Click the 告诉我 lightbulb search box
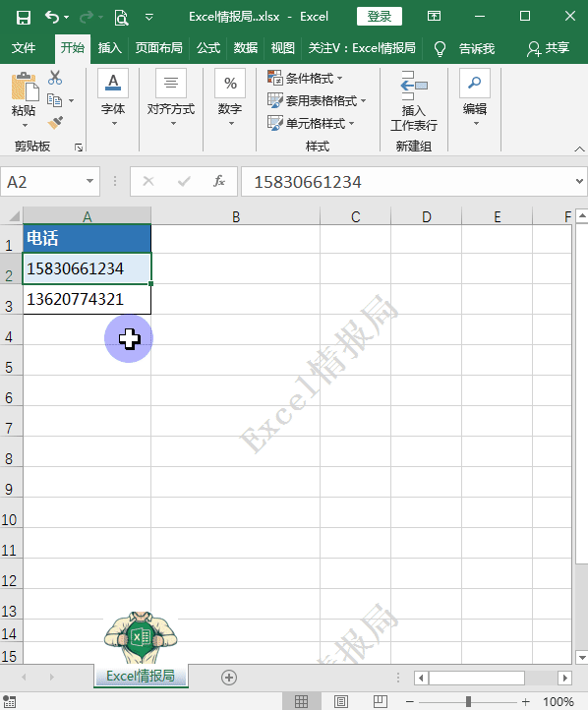 pyautogui.click(x=464, y=48)
